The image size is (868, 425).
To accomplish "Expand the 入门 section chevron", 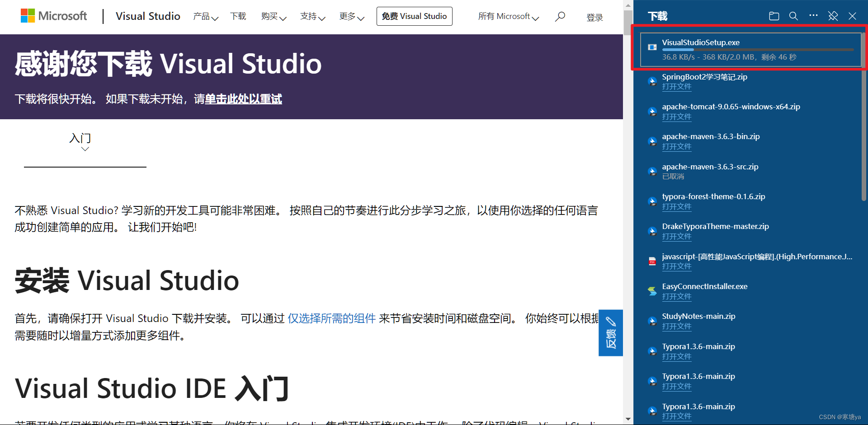I will (85, 149).
